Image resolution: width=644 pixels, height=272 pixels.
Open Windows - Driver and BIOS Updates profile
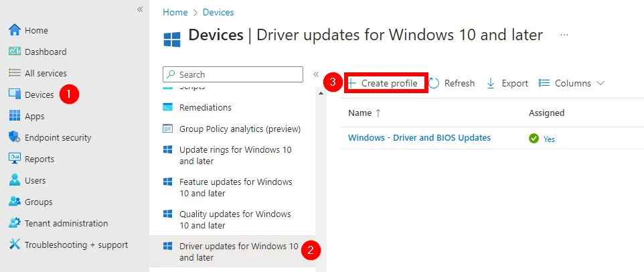[419, 138]
